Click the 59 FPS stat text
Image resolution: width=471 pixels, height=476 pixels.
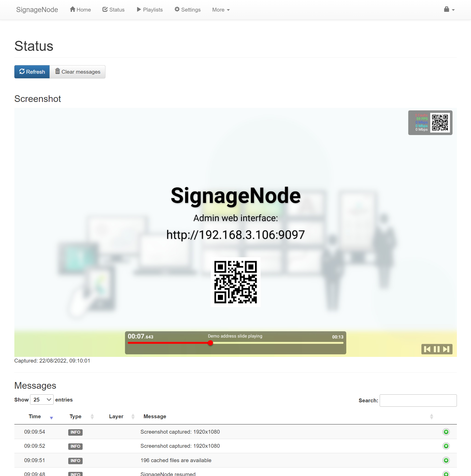tap(422, 119)
